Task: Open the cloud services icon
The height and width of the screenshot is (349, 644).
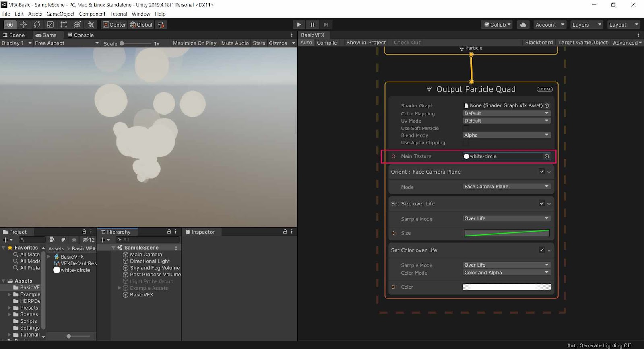Action: click(523, 25)
